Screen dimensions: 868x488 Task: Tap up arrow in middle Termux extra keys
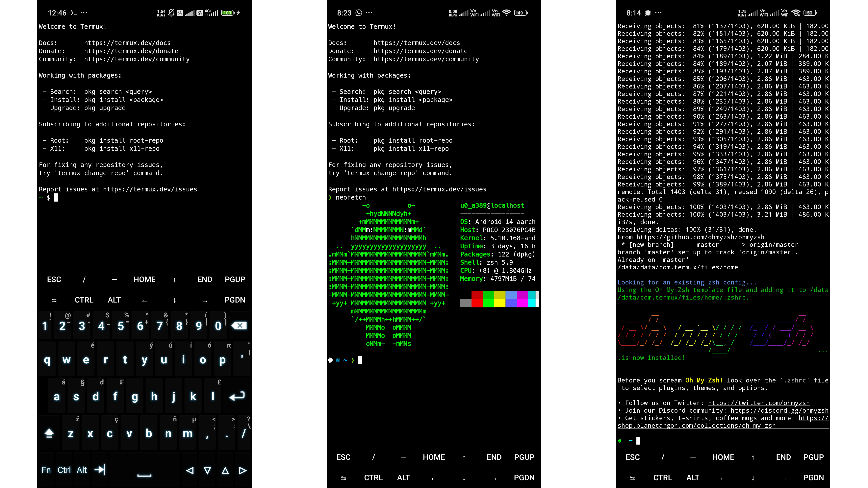pos(464,458)
